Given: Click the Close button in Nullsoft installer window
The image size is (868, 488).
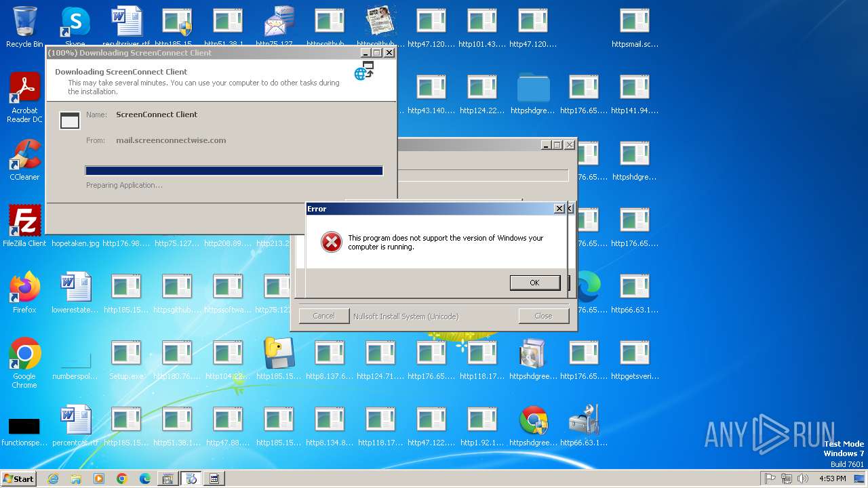Looking at the screenshot, I should (543, 316).
